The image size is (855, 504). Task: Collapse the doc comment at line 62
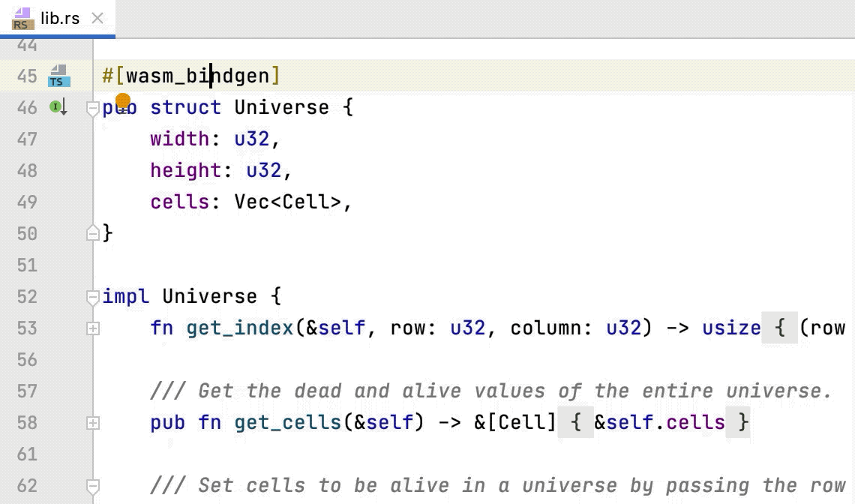(93, 486)
